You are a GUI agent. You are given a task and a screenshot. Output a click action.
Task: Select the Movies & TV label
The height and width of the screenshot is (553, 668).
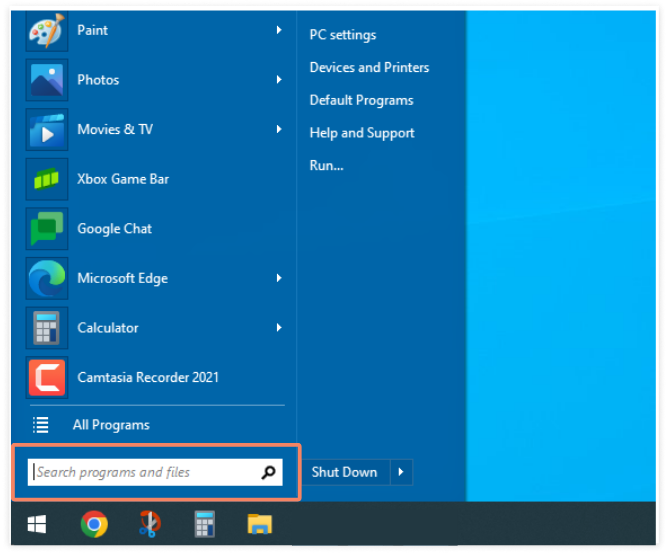tap(115, 130)
